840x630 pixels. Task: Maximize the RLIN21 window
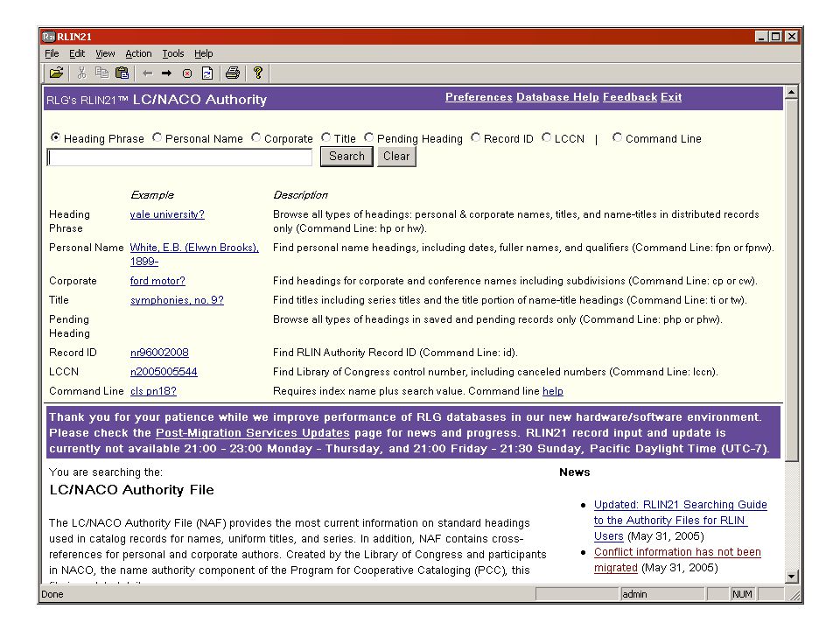click(x=776, y=37)
